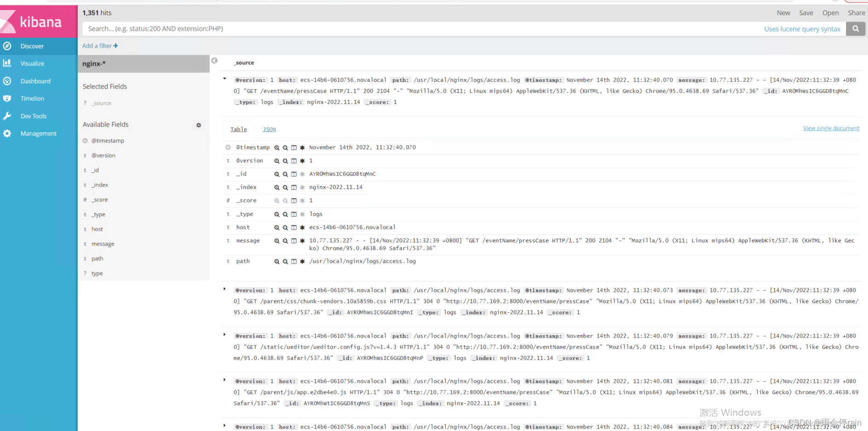Collapse the field sidebar arrow
The height and width of the screenshot is (431, 868).
[x=214, y=60]
